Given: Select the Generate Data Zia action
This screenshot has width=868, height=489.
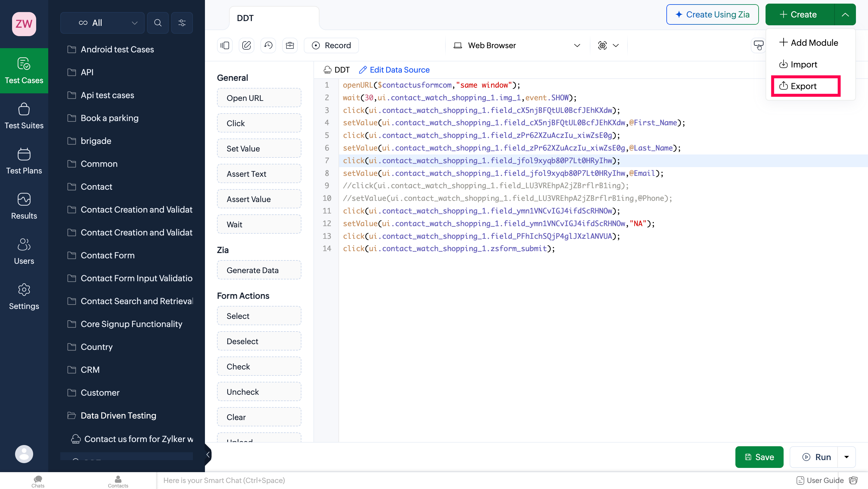Looking at the screenshot, I should pyautogui.click(x=259, y=270).
